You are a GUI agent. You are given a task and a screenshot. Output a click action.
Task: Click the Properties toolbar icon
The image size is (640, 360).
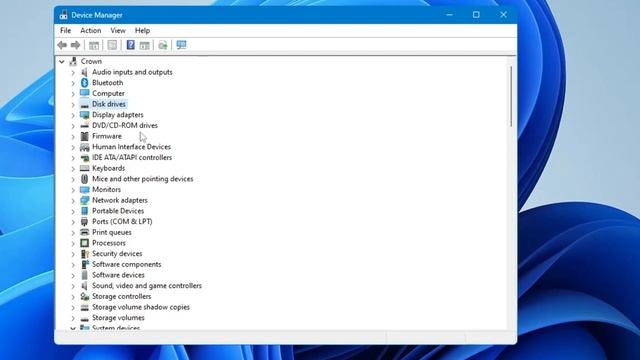(x=112, y=45)
